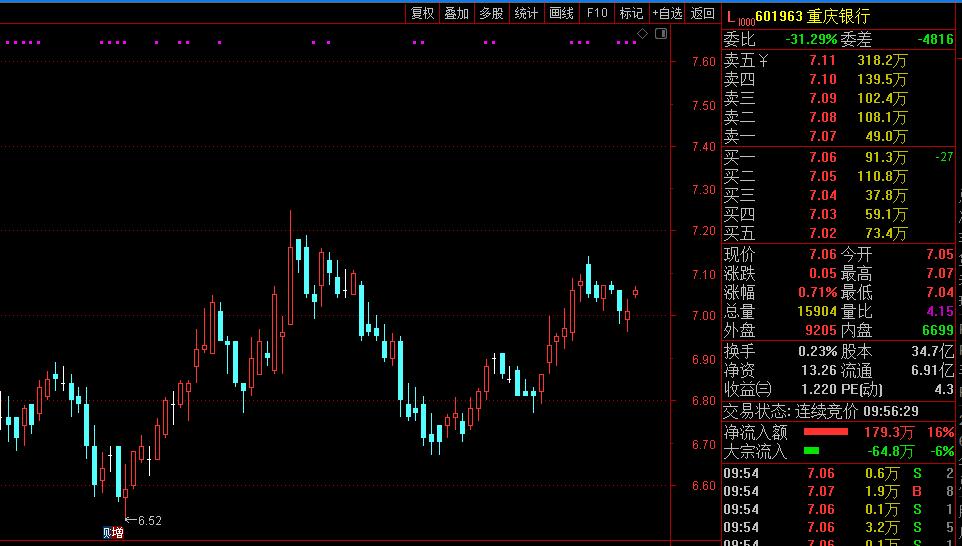
Task: Open F10 company information
Action: pos(597,13)
